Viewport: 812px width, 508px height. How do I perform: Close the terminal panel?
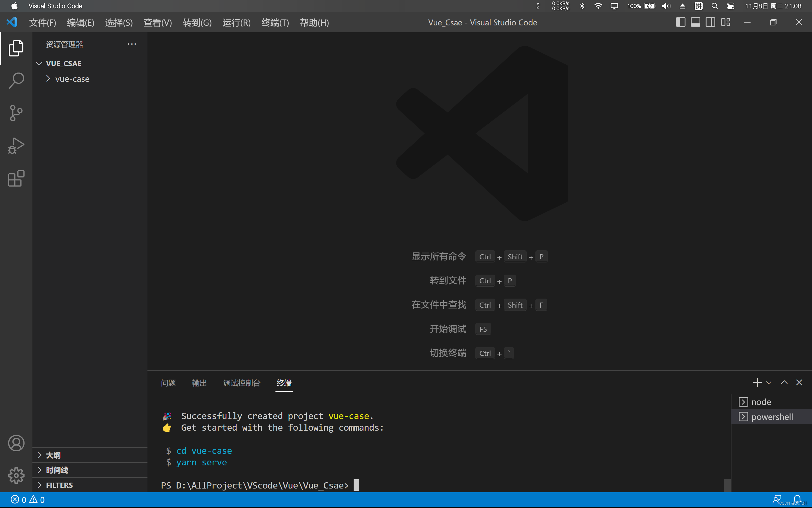coord(799,382)
